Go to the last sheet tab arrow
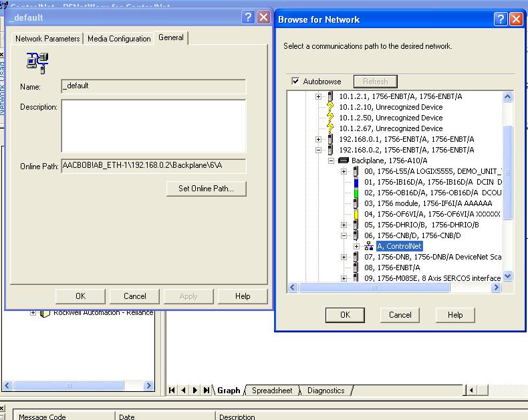Viewport: 528px width, 420px height. coord(207,391)
